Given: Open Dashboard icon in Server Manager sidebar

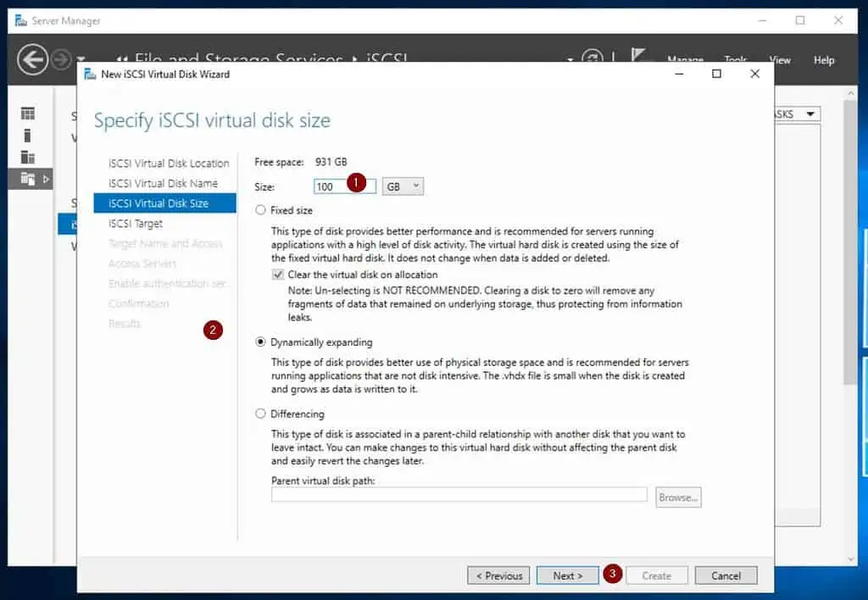Looking at the screenshot, I should pyautogui.click(x=27, y=114).
